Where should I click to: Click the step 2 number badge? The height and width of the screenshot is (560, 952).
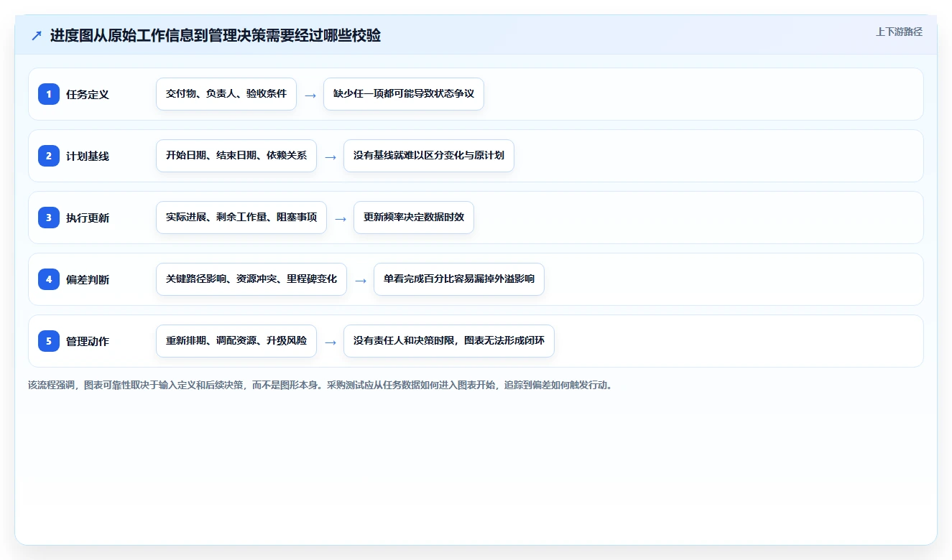(49, 156)
